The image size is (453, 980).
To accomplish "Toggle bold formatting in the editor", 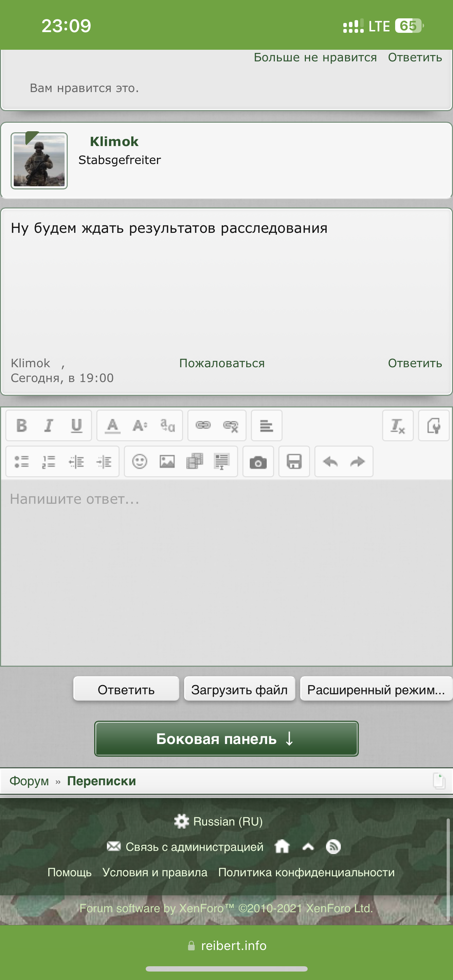I will [x=22, y=425].
